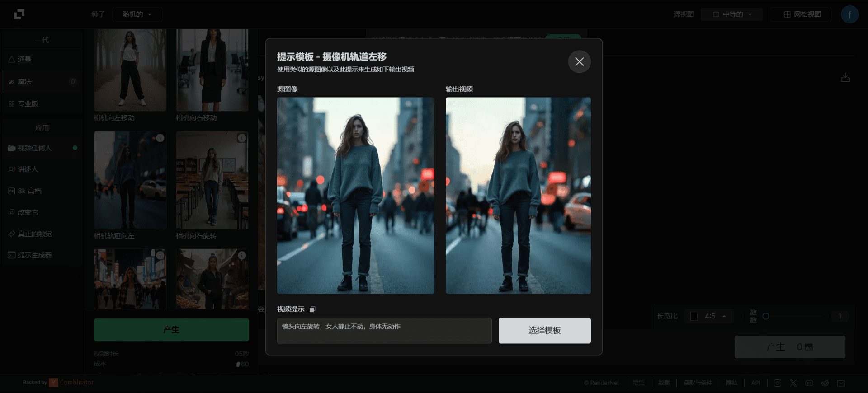Open 8k 高档 upscaler app
Screen dimensions: 868x393
(42, 191)
